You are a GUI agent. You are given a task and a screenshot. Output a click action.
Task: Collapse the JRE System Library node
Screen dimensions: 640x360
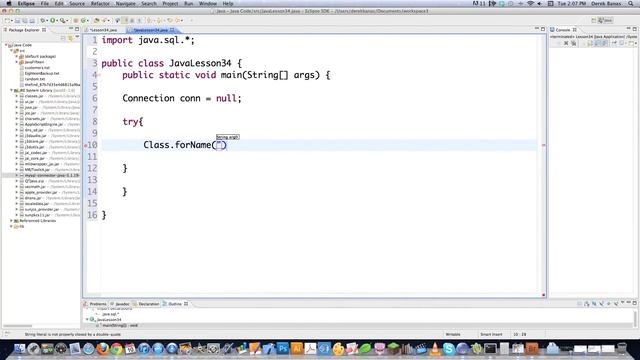(11, 90)
